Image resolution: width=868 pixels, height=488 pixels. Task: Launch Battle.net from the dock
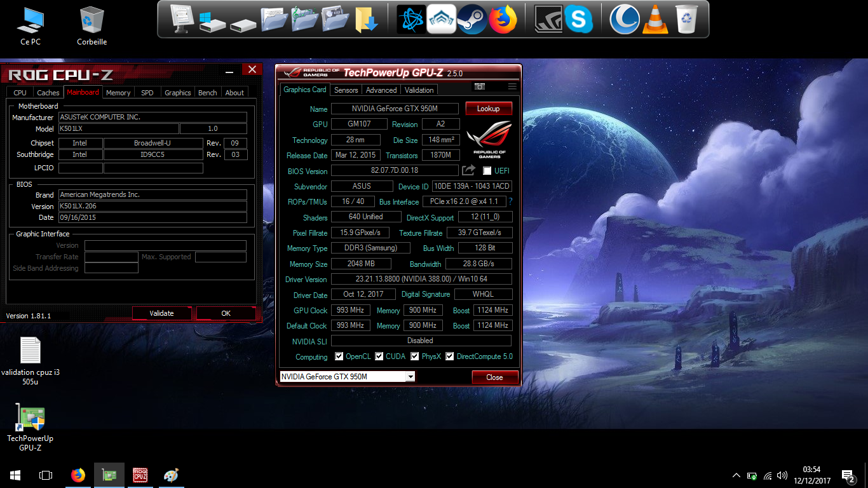[x=411, y=19]
